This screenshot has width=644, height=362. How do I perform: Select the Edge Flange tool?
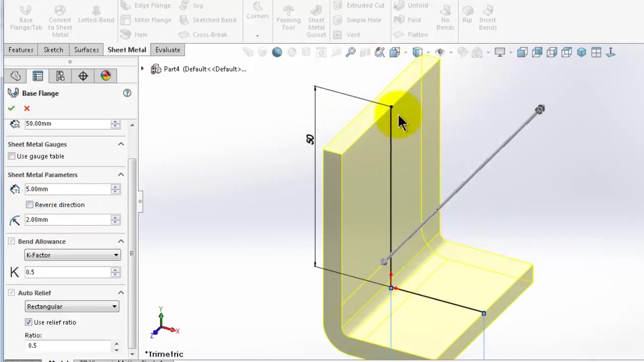pos(146,6)
